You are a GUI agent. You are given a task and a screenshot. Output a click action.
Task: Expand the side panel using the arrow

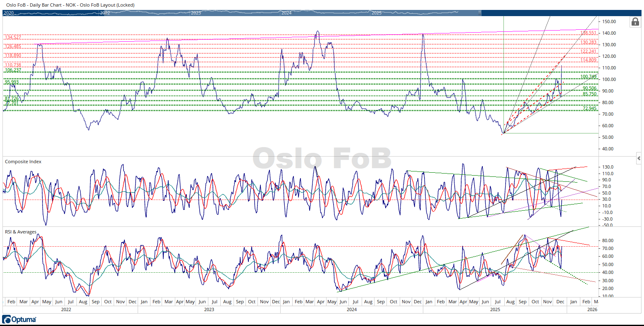point(639,158)
